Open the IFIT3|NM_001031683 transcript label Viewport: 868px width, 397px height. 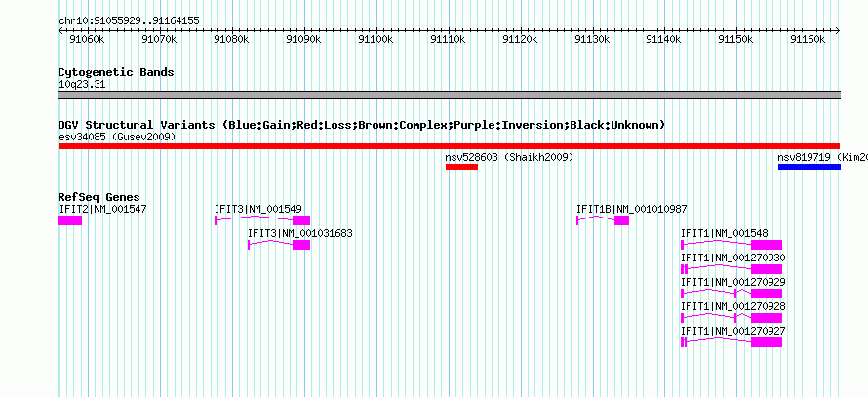(x=300, y=233)
